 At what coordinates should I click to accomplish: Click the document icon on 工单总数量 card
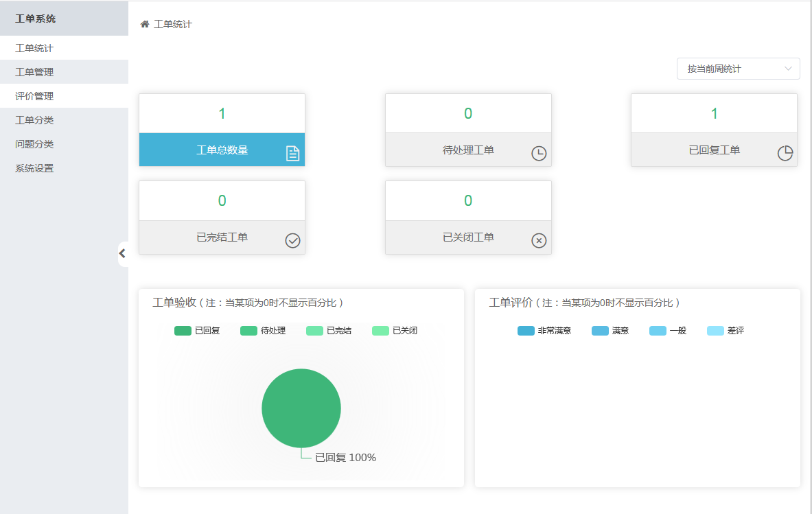[293, 154]
